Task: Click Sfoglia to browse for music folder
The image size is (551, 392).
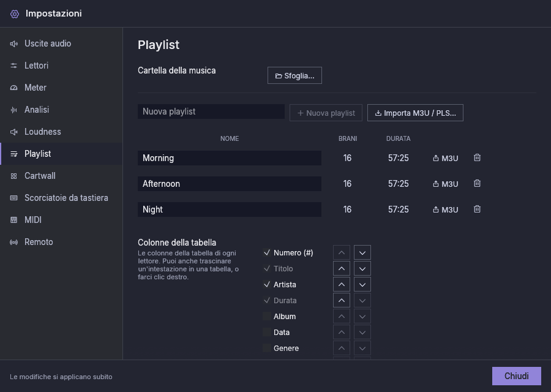Action: pyautogui.click(x=294, y=75)
